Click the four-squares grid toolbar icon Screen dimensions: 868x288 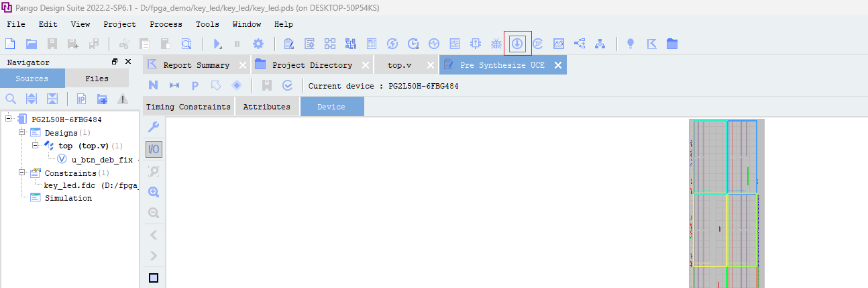tap(330, 44)
